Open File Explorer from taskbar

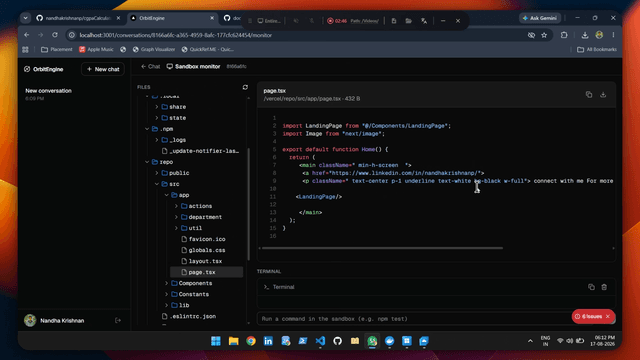click(x=233, y=341)
